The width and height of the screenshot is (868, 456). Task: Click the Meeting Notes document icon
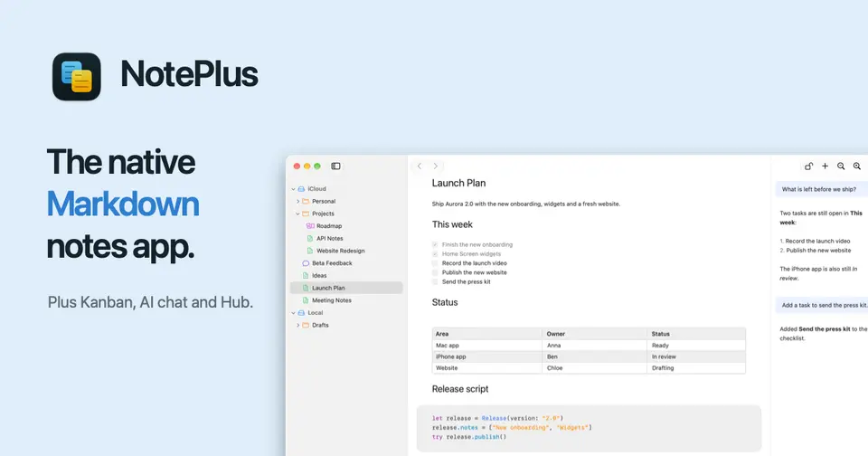pyautogui.click(x=306, y=300)
